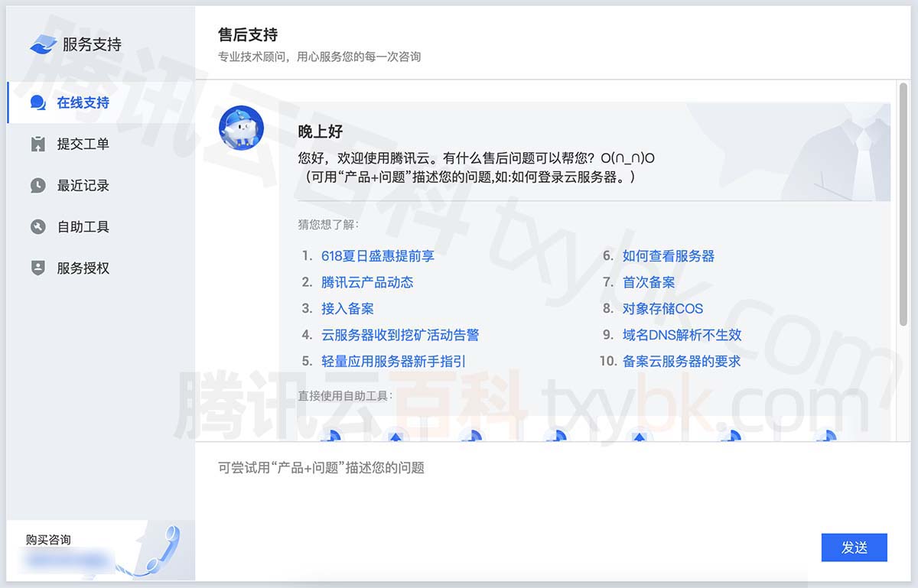Screen dimensions: 918x588
Task: Click the 猜您想了解 label
Action: click(x=328, y=225)
